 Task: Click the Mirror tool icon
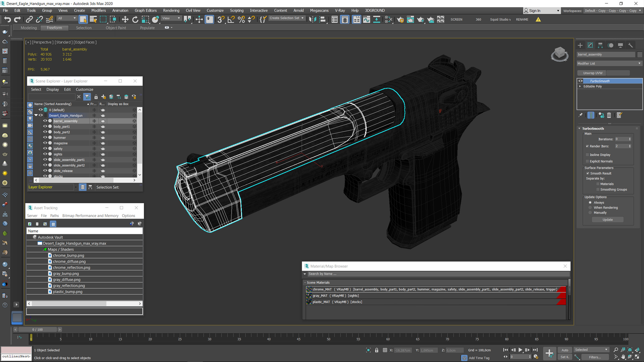click(x=313, y=19)
